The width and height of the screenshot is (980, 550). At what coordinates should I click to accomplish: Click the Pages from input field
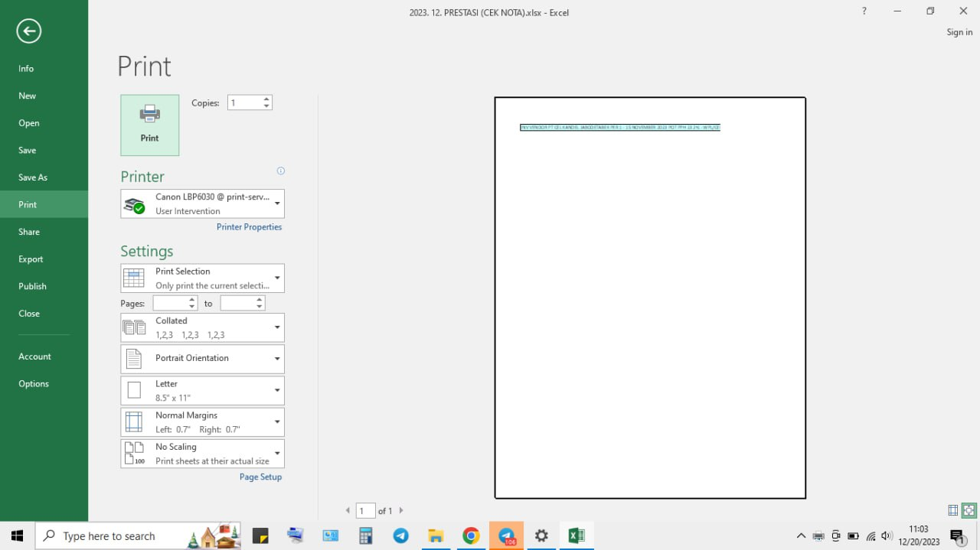tap(170, 304)
